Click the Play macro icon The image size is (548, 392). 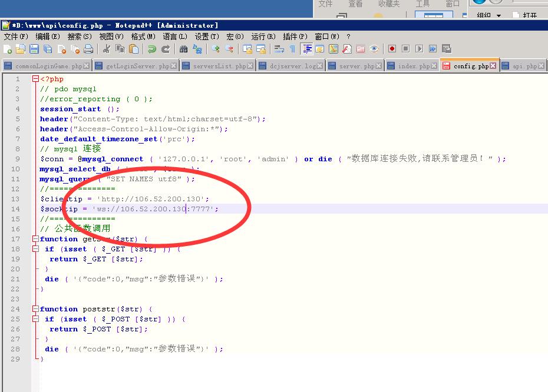(419, 49)
